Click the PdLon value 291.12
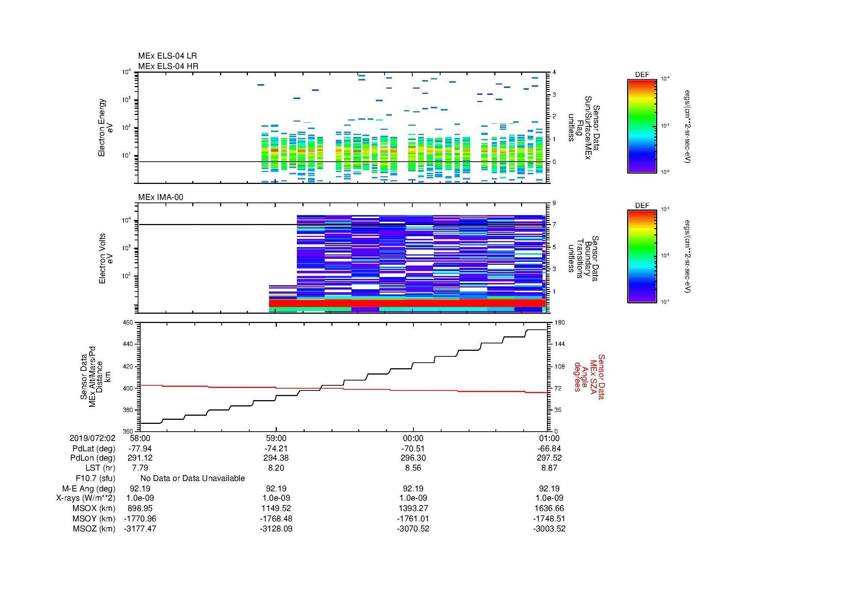 pyautogui.click(x=140, y=458)
